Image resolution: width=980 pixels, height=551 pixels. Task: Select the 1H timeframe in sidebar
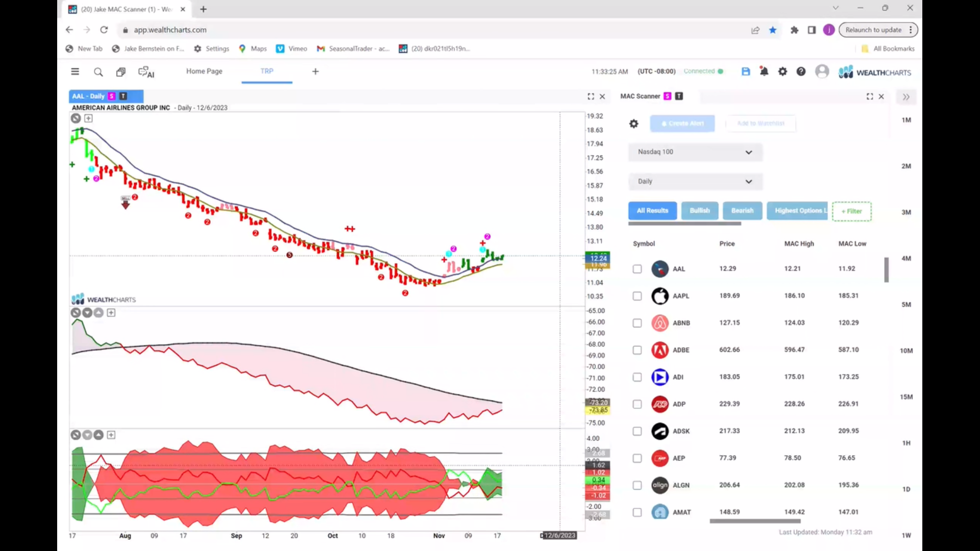(906, 443)
